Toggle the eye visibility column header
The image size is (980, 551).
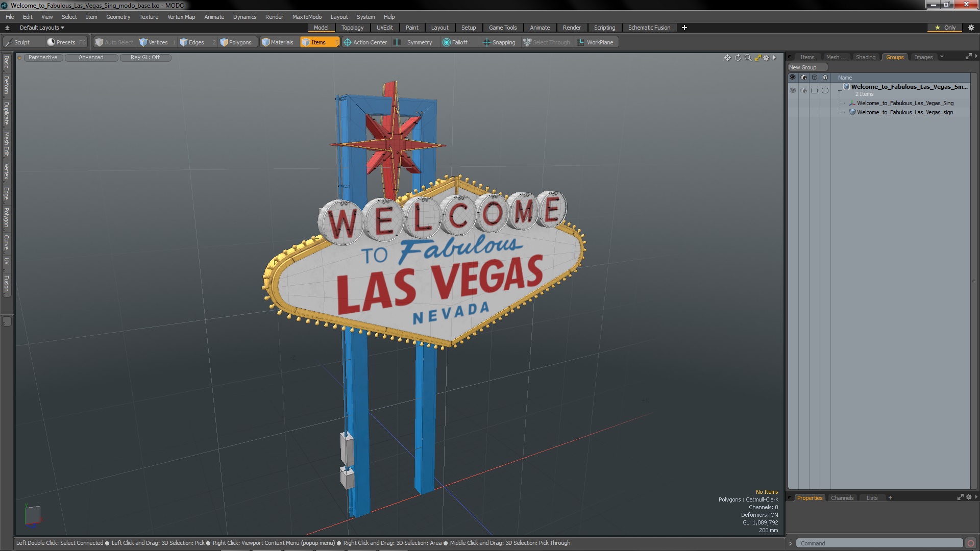(793, 78)
